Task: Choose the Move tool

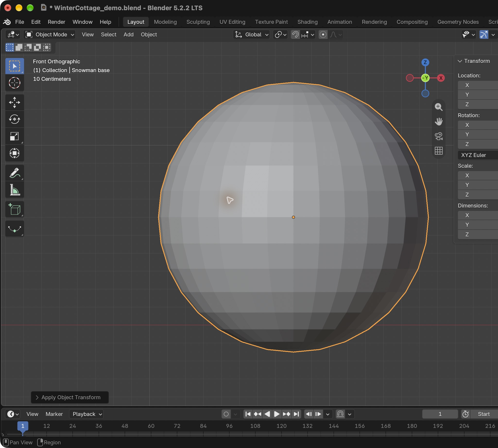Action: click(x=15, y=102)
